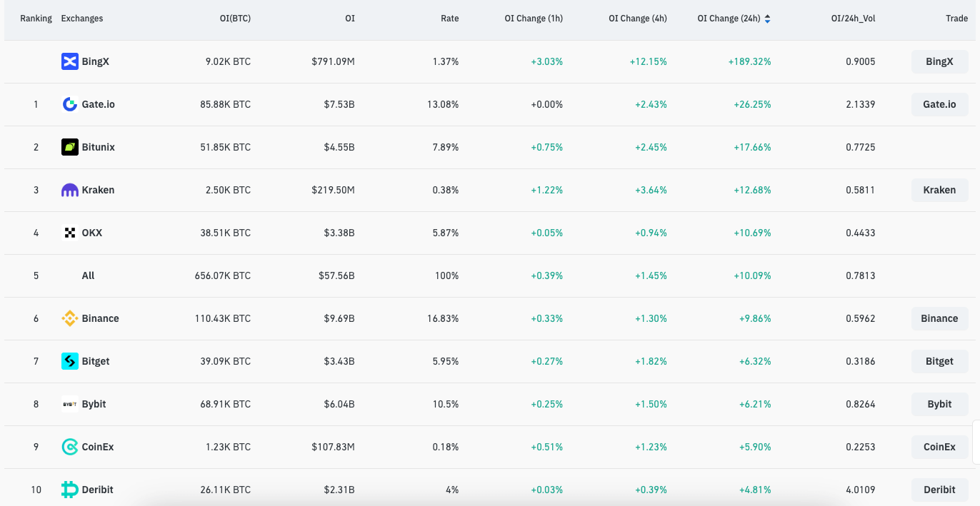Select the Bitunix exchange icon
The width and height of the screenshot is (980, 506).
click(x=69, y=147)
